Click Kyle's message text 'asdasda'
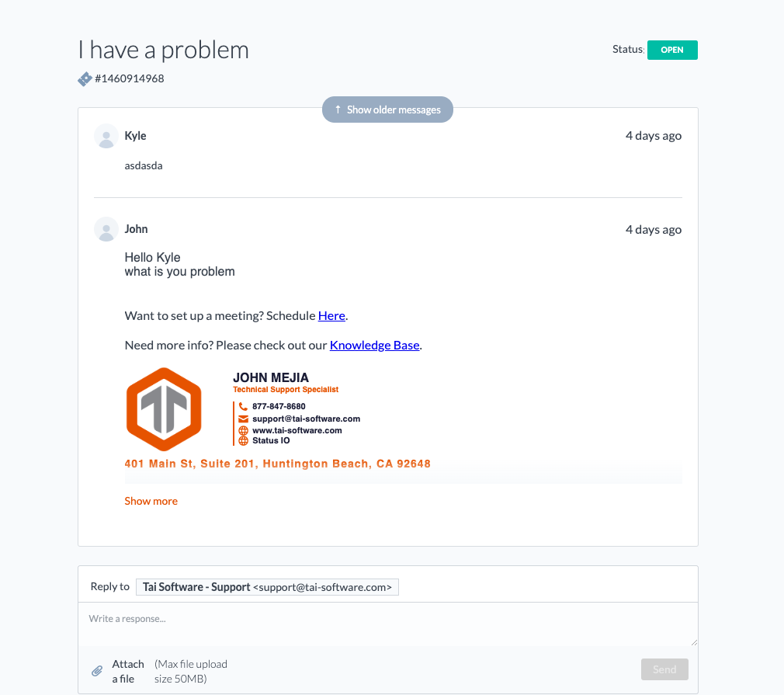This screenshot has width=784, height=695. coord(144,165)
